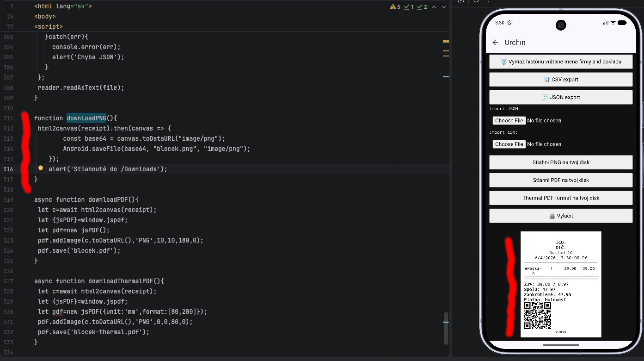644x361 pixels.
Task: Click the yellow lightbulb quick-fix icon
Action: click(41, 169)
